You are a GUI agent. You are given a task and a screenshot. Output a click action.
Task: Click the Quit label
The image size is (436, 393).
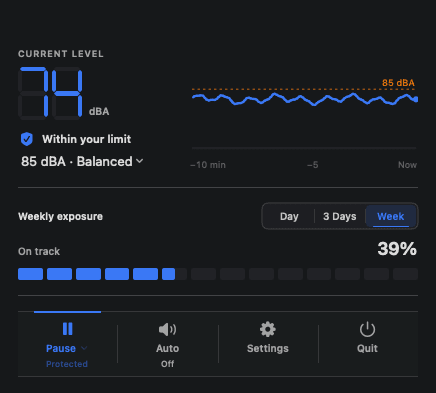point(367,348)
